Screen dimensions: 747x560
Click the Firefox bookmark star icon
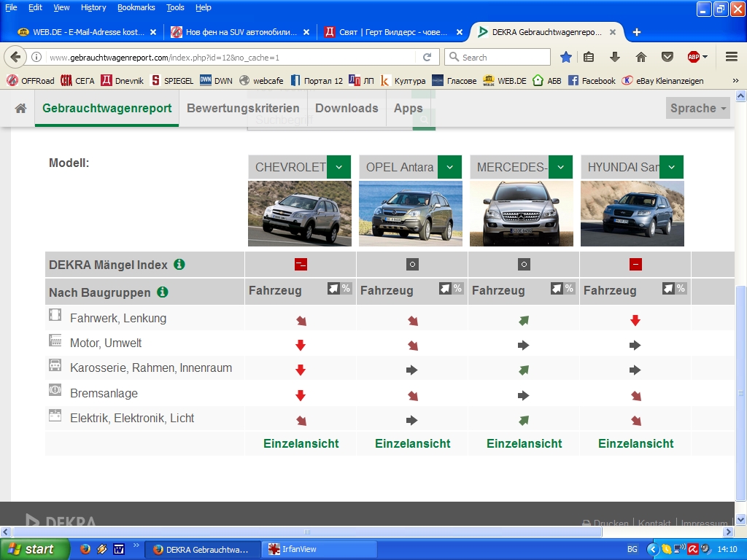click(x=566, y=57)
